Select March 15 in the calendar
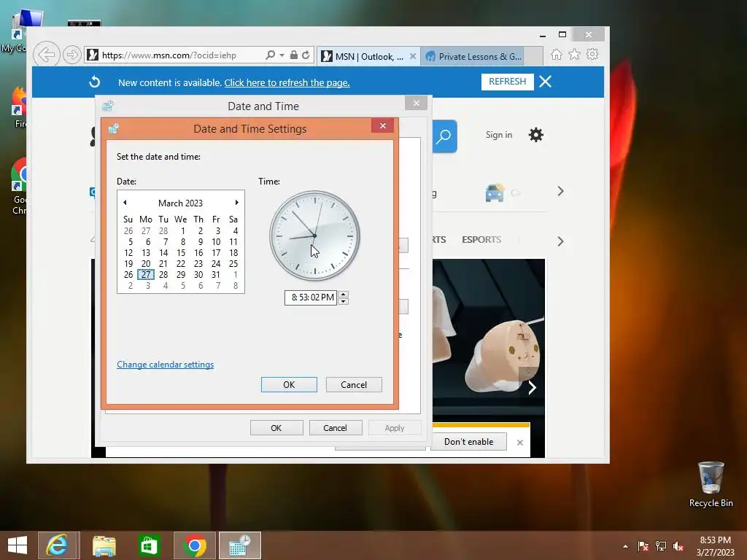Viewport: 747px width, 560px height. pyautogui.click(x=181, y=253)
